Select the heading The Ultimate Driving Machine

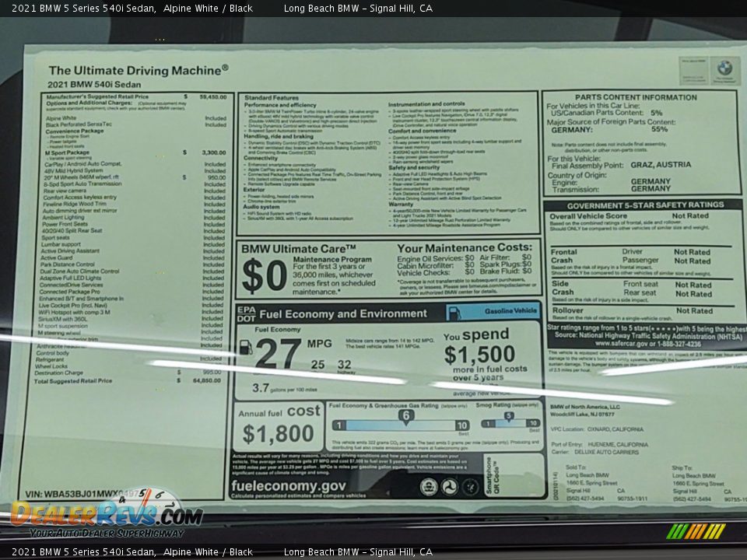(139, 71)
